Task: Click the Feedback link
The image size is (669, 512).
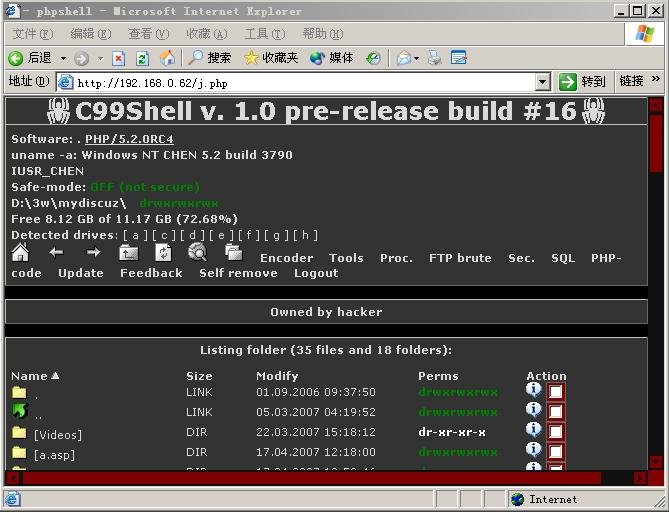Action: click(x=151, y=273)
